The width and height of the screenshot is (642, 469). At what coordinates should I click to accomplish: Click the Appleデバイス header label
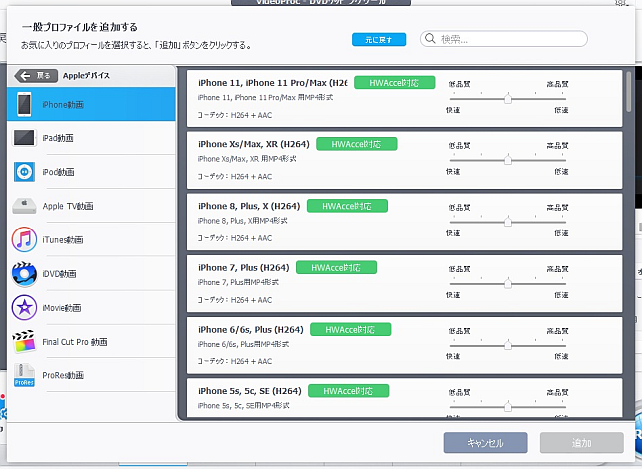[86, 75]
